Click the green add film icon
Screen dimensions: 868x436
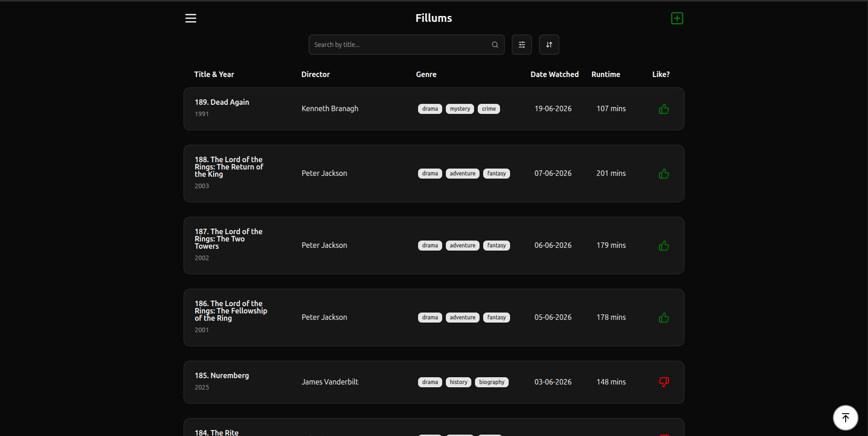[x=677, y=18]
